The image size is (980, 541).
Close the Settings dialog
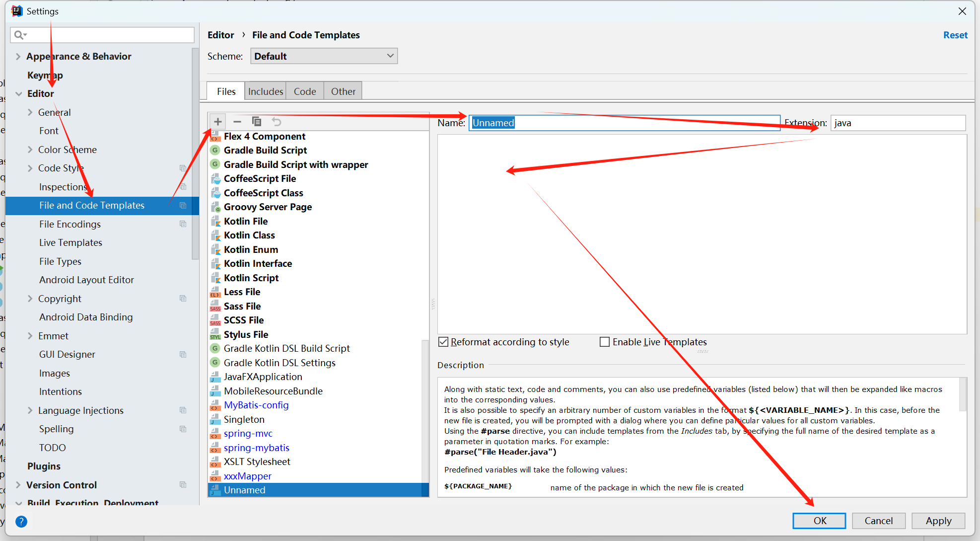tap(962, 11)
